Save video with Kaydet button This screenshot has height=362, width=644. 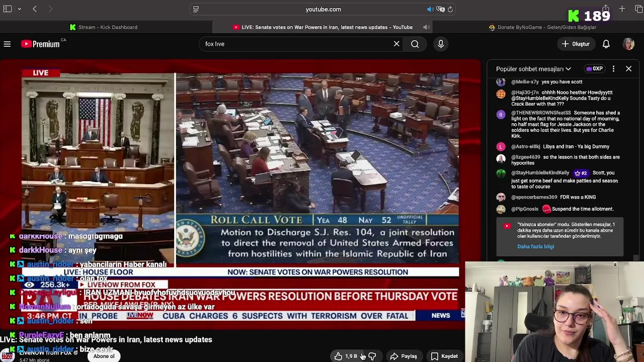[x=444, y=356]
